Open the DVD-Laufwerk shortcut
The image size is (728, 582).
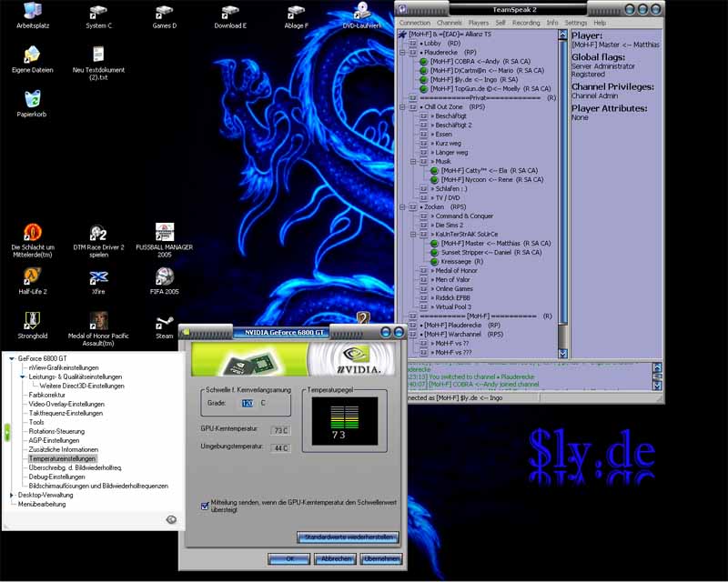tap(361, 15)
